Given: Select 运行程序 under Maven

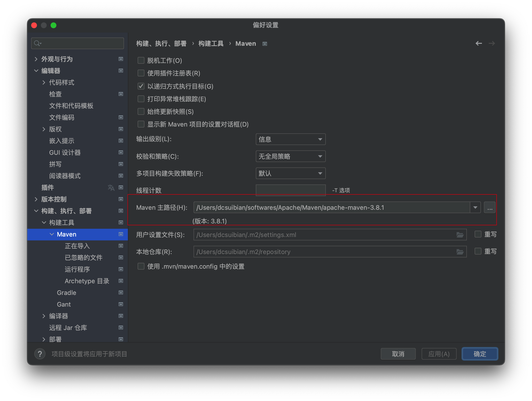Looking at the screenshot, I should tap(77, 269).
